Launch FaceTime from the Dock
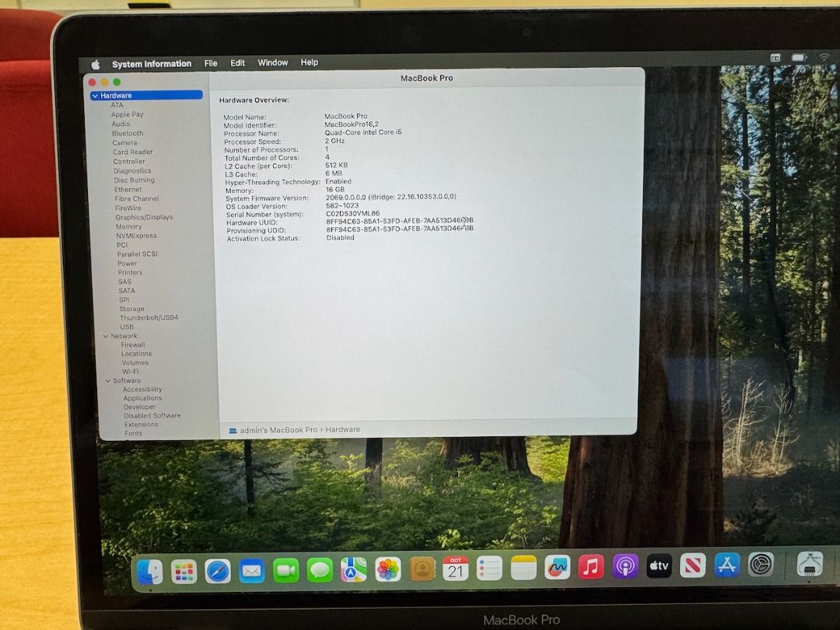This screenshot has width=840, height=630. coord(286,571)
